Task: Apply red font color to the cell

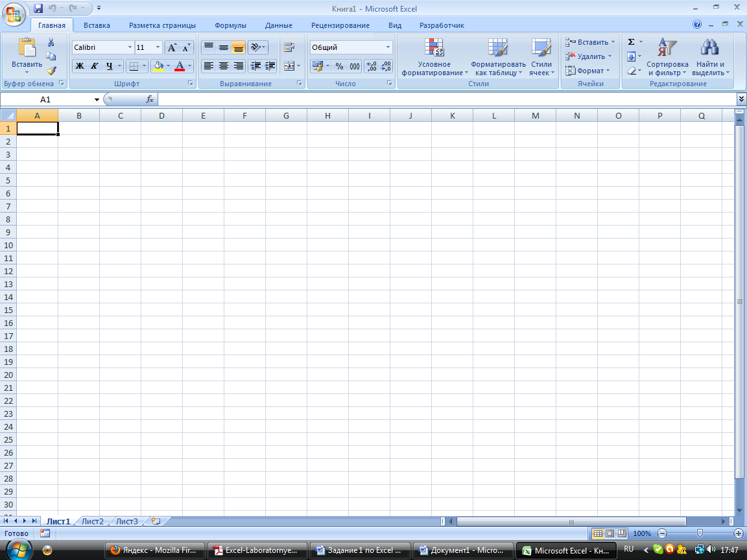Action: (180, 66)
